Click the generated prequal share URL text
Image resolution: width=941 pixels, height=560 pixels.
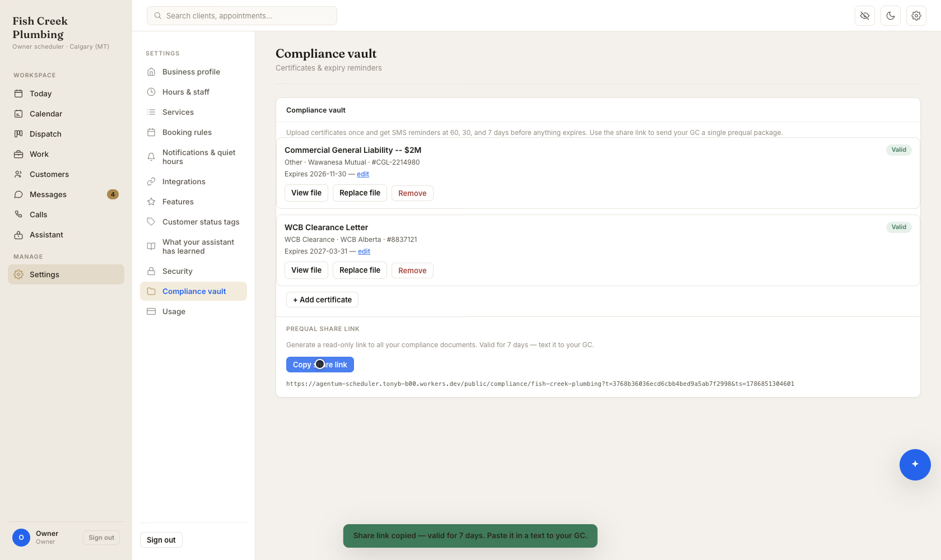[x=540, y=384]
